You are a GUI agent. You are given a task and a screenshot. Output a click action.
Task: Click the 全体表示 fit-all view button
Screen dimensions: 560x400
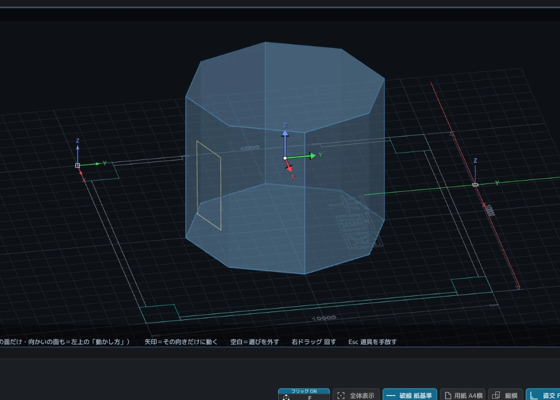pos(356,395)
